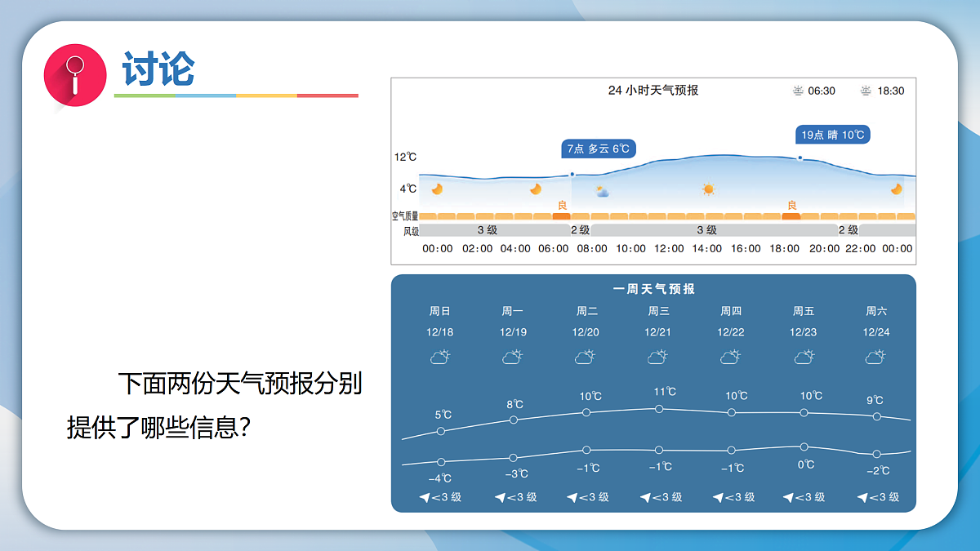Click the 2 级 wind bar near 22:00

coord(849,230)
